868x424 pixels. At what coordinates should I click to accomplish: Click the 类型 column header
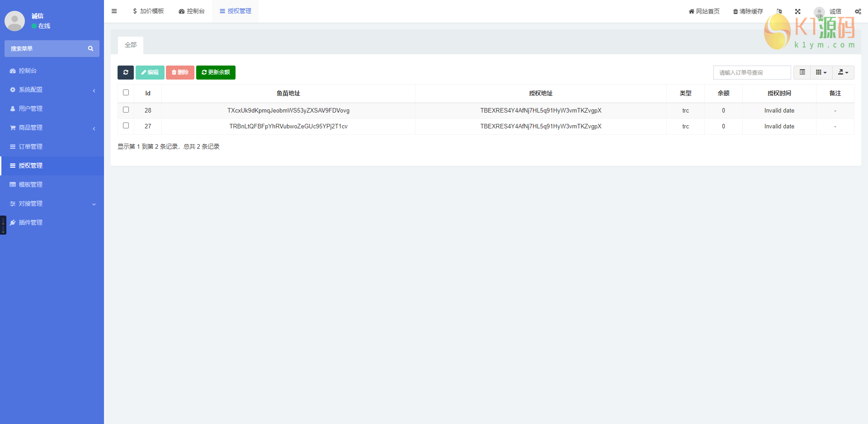click(685, 94)
